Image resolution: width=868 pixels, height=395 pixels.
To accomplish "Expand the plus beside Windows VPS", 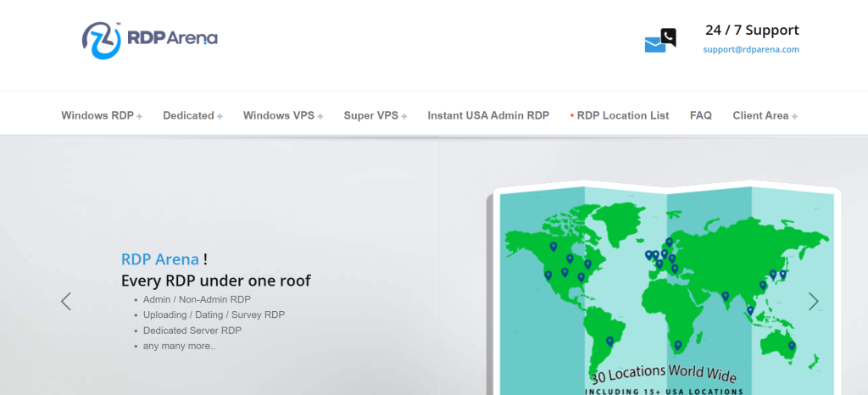I will pos(320,117).
